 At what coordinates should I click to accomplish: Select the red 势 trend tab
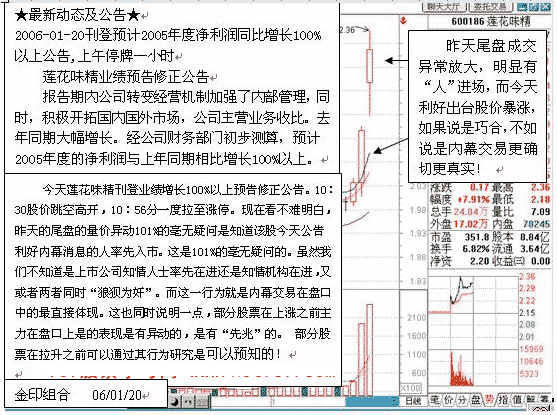490,400
